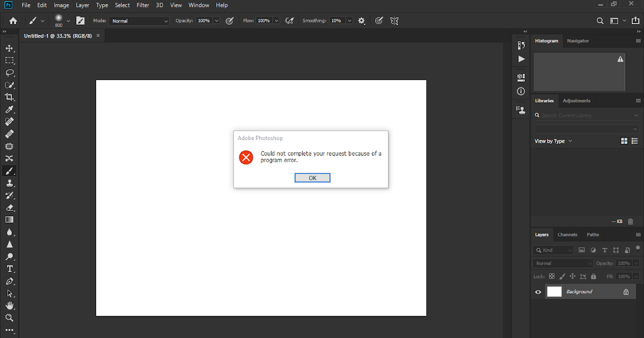The image size is (644, 338).
Task: Select the Gradient tool
Action: pyautogui.click(x=9, y=219)
